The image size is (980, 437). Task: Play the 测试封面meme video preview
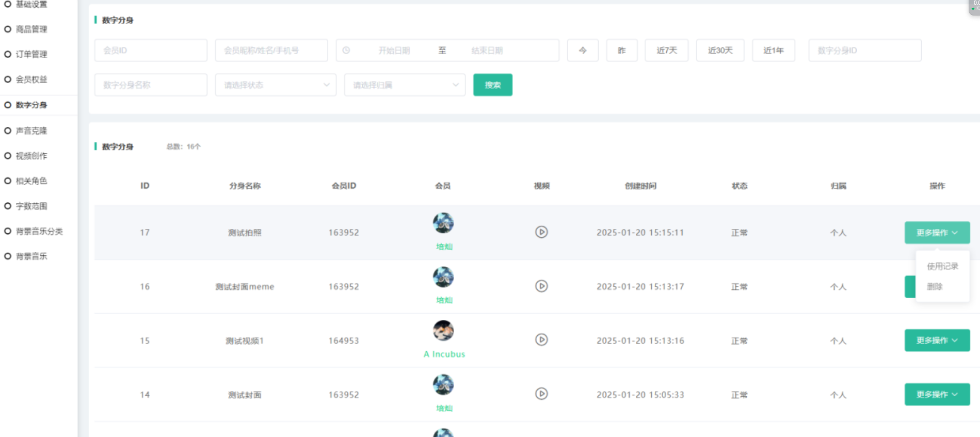pyautogui.click(x=541, y=286)
